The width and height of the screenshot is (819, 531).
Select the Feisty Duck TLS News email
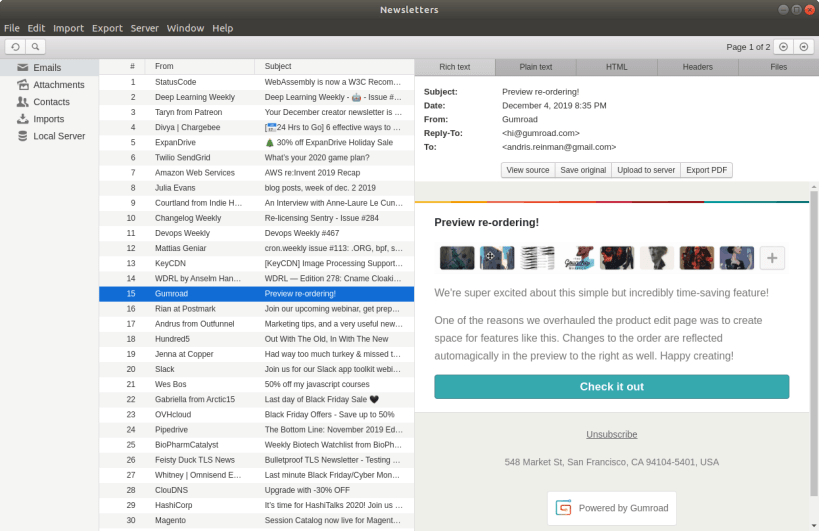256,461
